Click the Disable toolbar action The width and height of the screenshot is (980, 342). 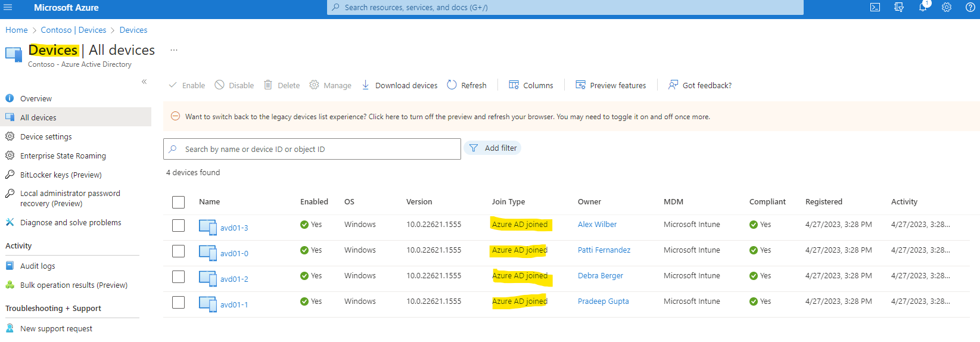click(234, 85)
